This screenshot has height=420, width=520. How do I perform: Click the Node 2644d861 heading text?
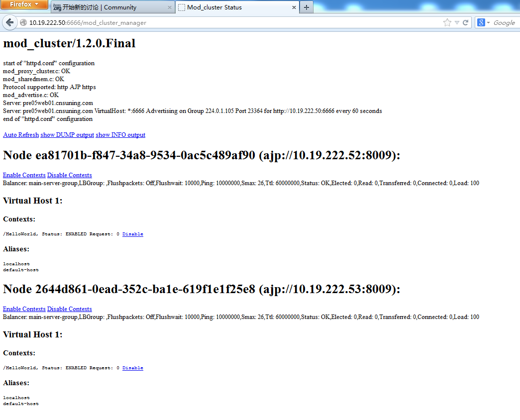[202, 289]
